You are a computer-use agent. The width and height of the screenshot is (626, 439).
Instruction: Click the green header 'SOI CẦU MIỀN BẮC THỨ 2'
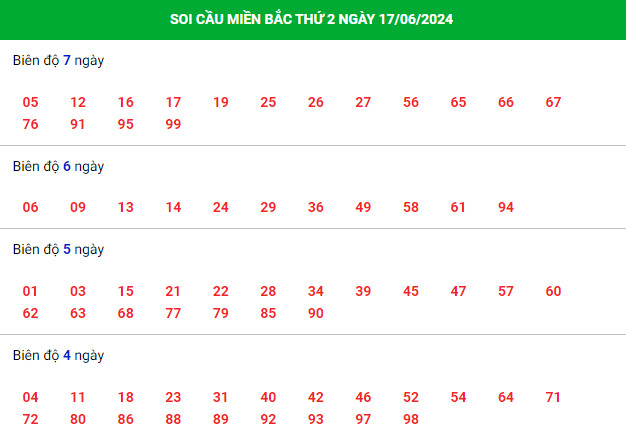tap(311, 19)
